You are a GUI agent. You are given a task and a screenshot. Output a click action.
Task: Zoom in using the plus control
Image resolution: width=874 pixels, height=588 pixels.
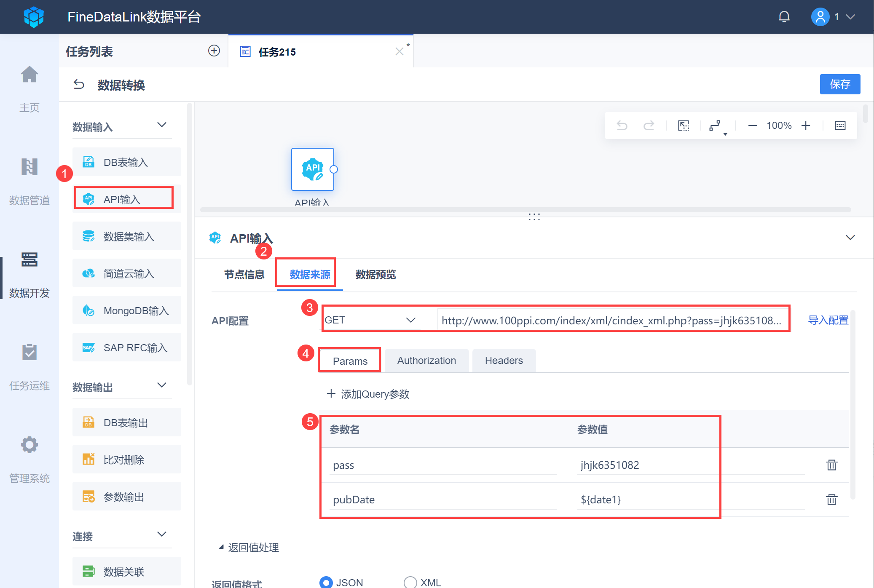[x=806, y=125]
